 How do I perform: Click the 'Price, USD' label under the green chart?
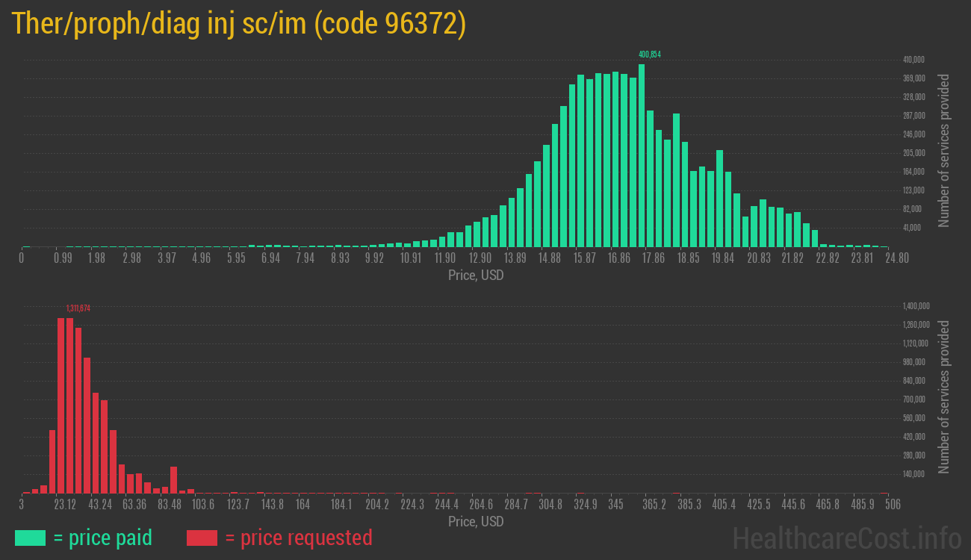point(476,276)
